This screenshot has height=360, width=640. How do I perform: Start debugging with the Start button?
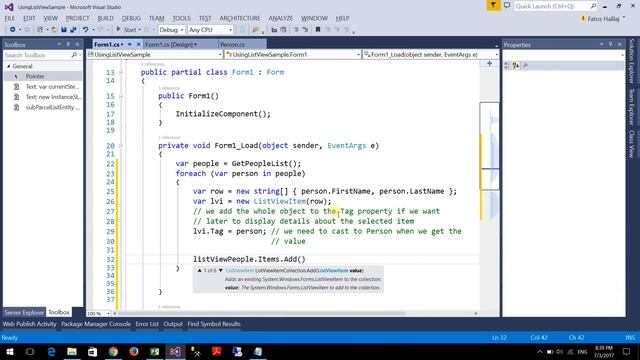tap(127, 30)
